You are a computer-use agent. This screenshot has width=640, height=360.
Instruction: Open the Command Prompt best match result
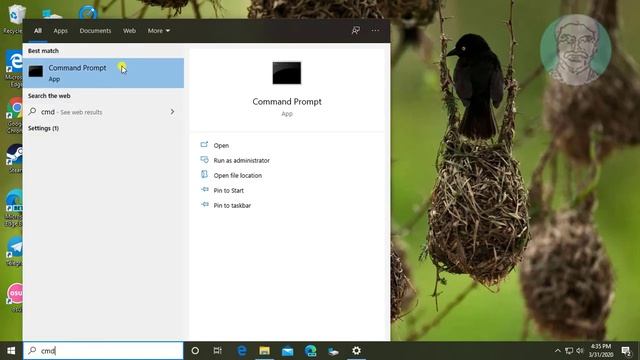(x=103, y=73)
